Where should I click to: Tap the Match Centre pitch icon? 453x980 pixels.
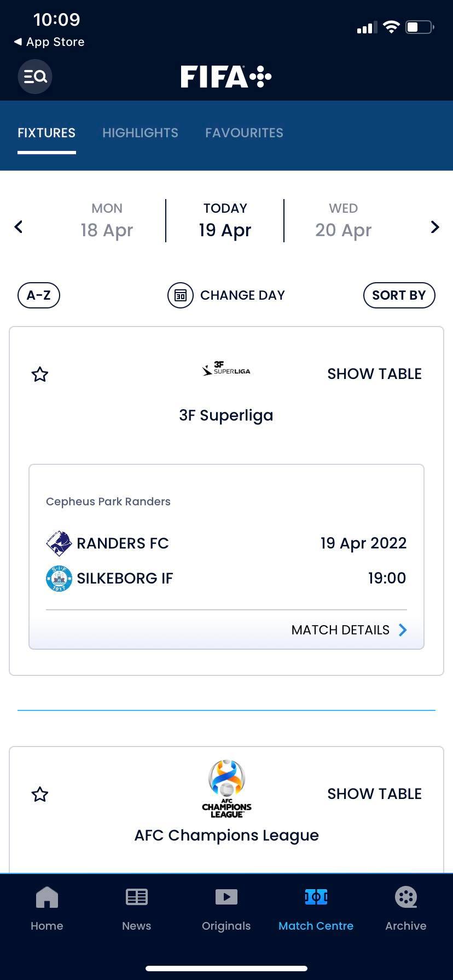316,897
